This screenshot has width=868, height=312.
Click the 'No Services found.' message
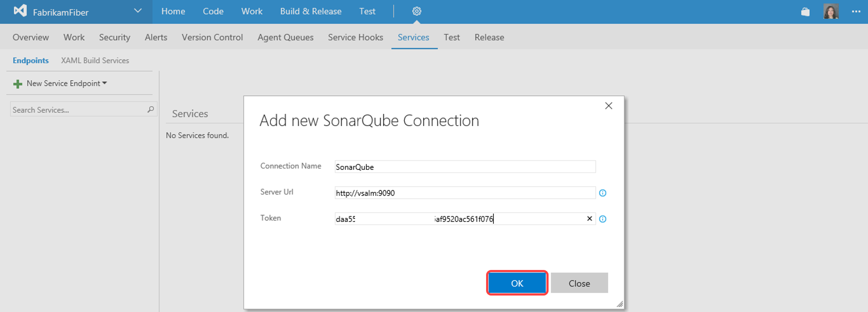tap(197, 136)
